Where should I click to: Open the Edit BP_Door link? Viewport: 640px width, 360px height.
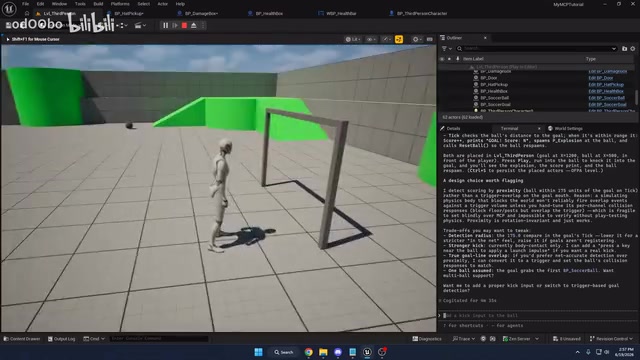click(x=600, y=78)
